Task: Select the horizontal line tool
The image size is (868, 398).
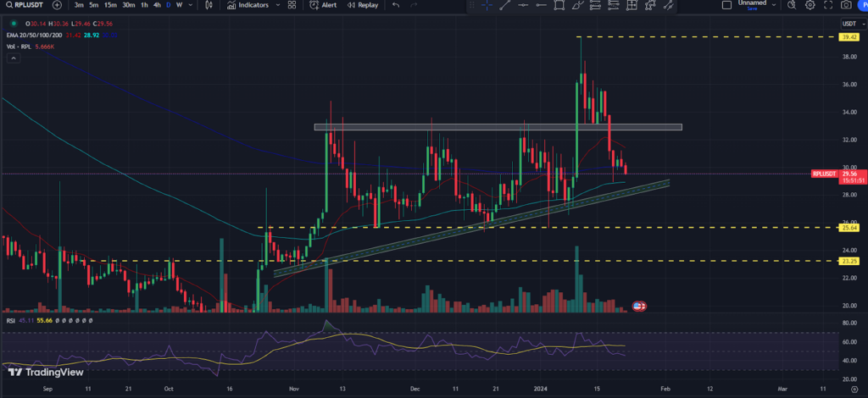Action: coord(523,5)
